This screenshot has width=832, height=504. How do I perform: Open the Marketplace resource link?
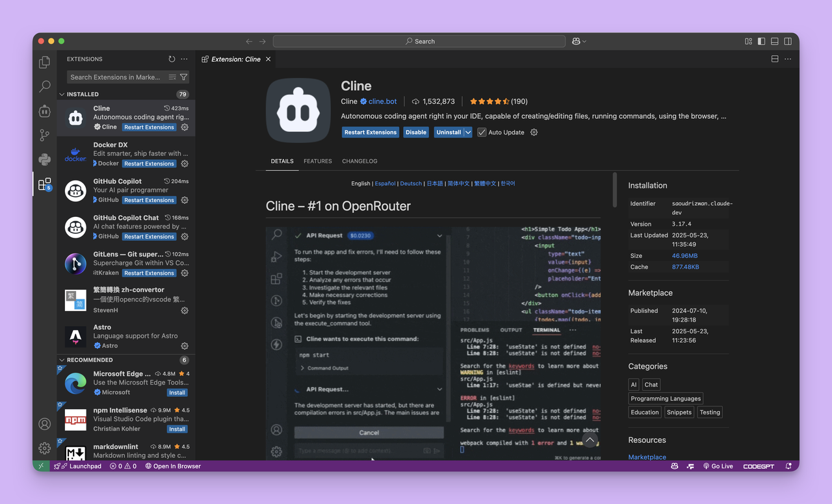tap(647, 457)
